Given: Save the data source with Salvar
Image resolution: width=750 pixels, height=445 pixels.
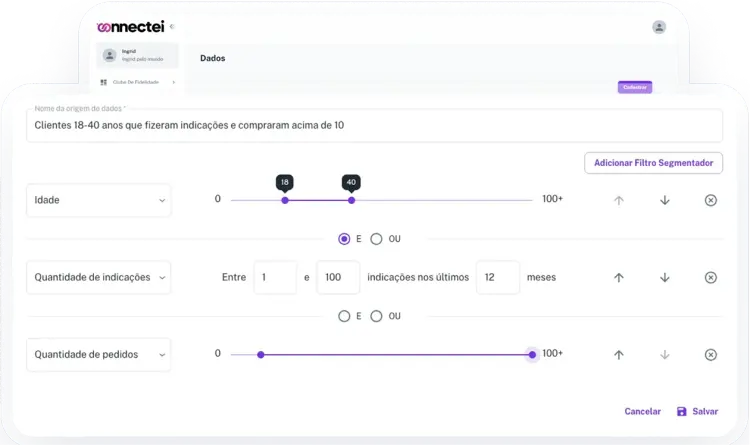Looking at the screenshot, I should click(x=697, y=411).
